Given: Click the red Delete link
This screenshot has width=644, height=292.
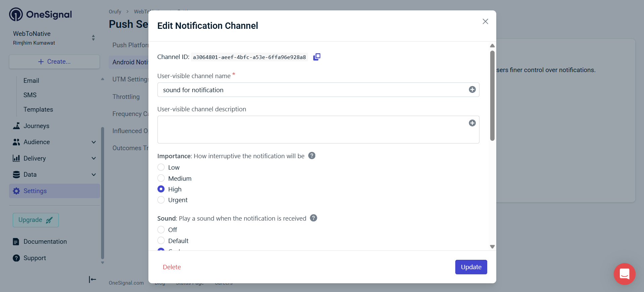Looking at the screenshot, I should click(x=172, y=267).
